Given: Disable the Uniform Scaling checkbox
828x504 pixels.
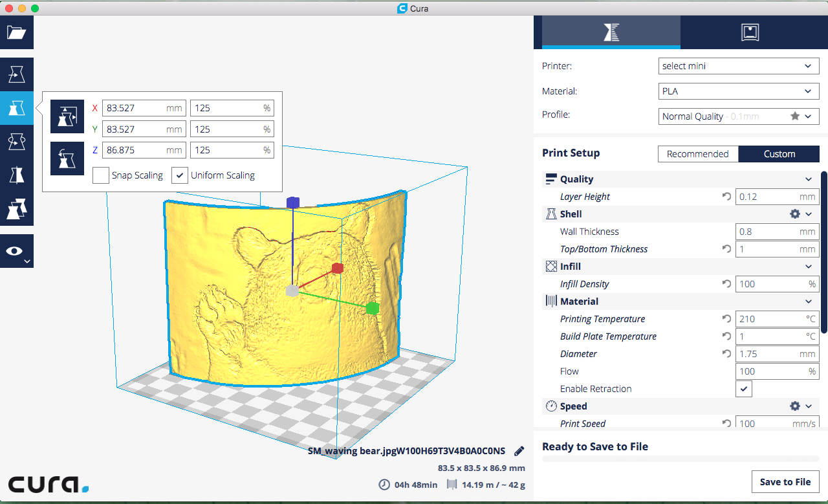Looking at the screenshot, I should click(x=179, y=175).
